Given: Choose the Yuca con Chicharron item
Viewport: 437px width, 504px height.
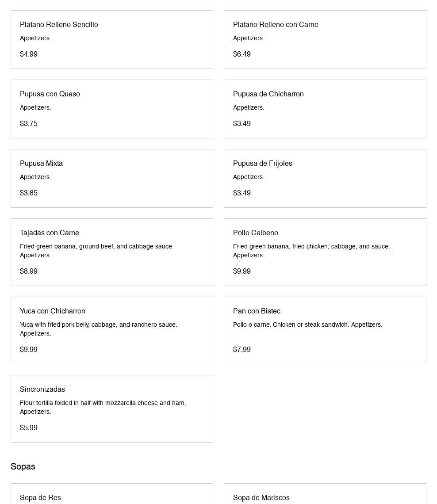Looking at the screenshot, I should tap(112, 330).
